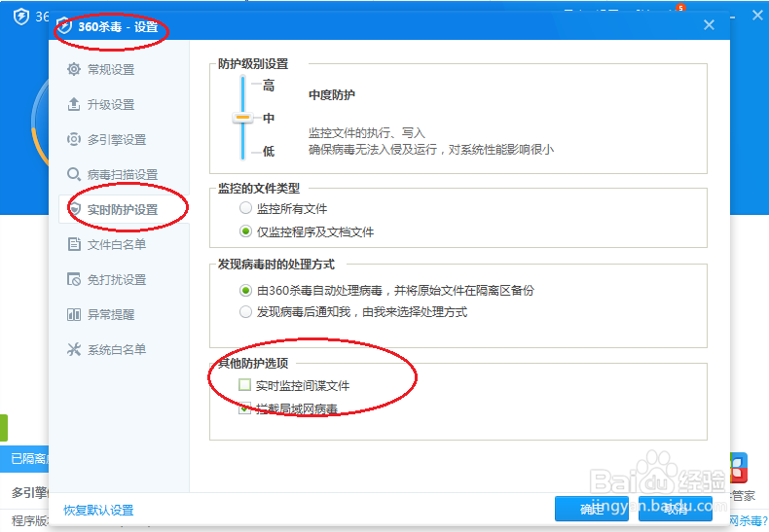Select 实时防护设置 in the sidebar
The image size is (769, 532).
(x=124, y=210)
